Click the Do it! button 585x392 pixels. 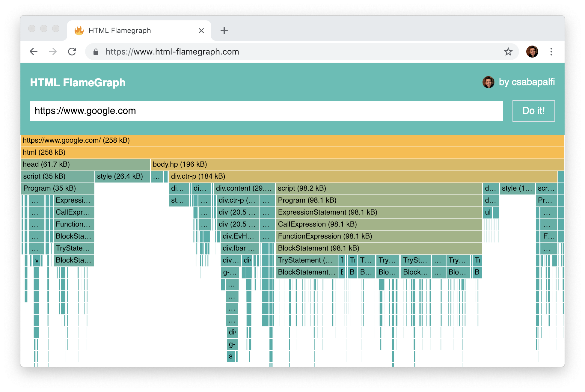[533, 111]
